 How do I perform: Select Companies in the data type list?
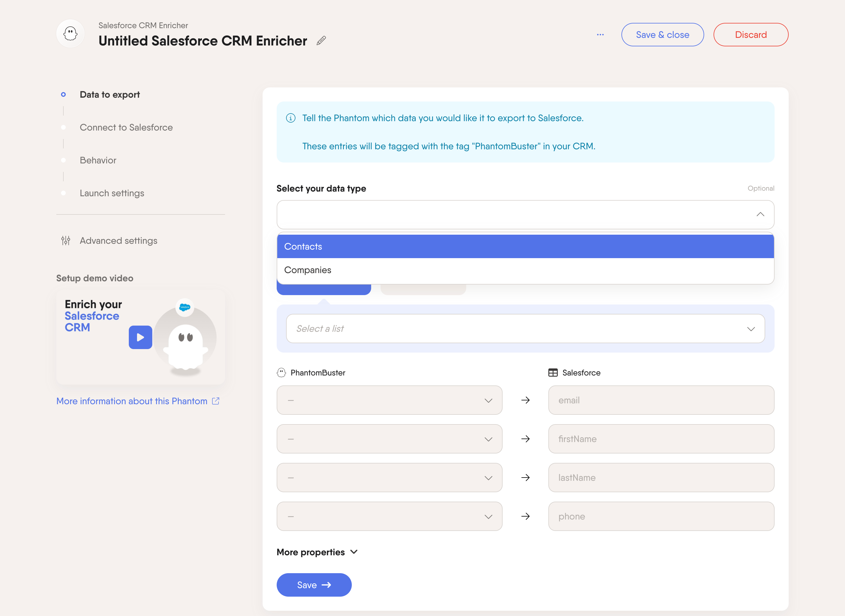525,270
